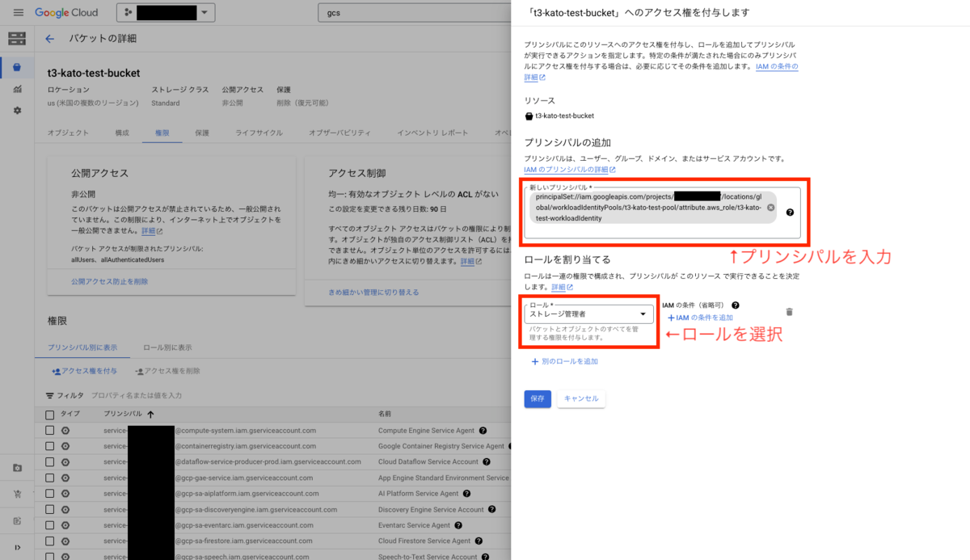Select the 権限 tab

[x=162, y=133]
